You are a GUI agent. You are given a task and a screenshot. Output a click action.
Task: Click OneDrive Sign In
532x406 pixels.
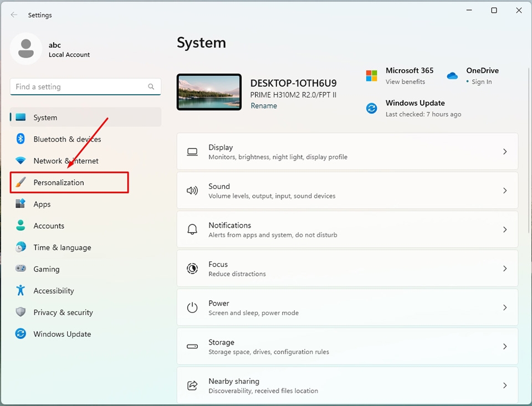pyautogui.click(x=482, y=82)
